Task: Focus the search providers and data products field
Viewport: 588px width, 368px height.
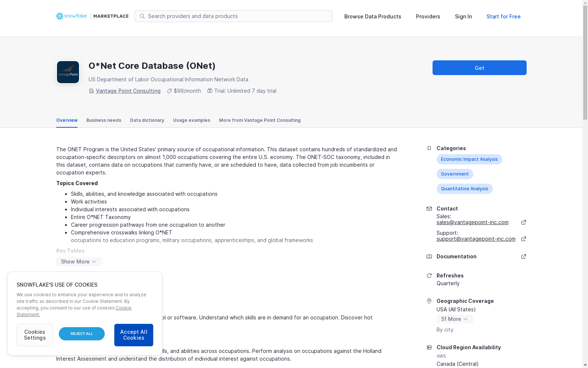Action: (x=233, y=16)
